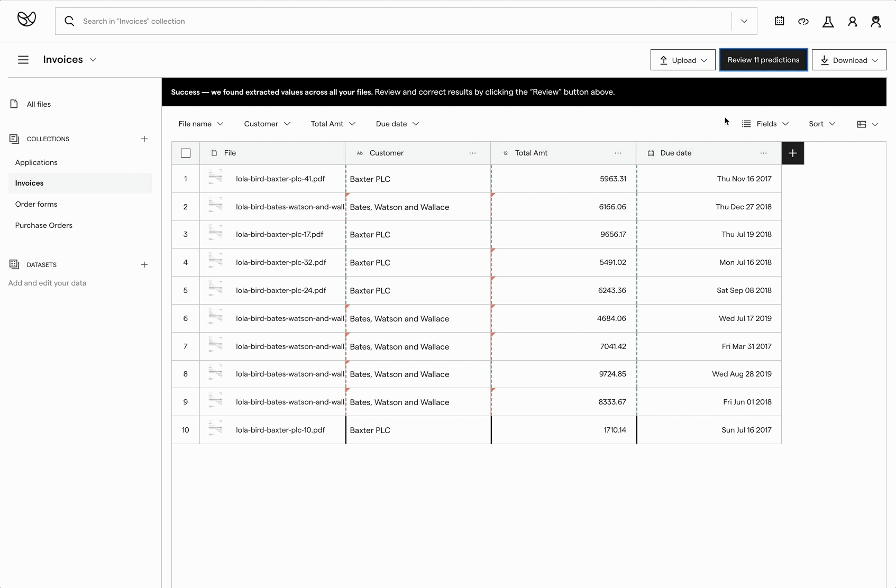This screenshot has width=896, height=588.
Task: Expand the search options dropdown arrow
Action: pos(744,21)
